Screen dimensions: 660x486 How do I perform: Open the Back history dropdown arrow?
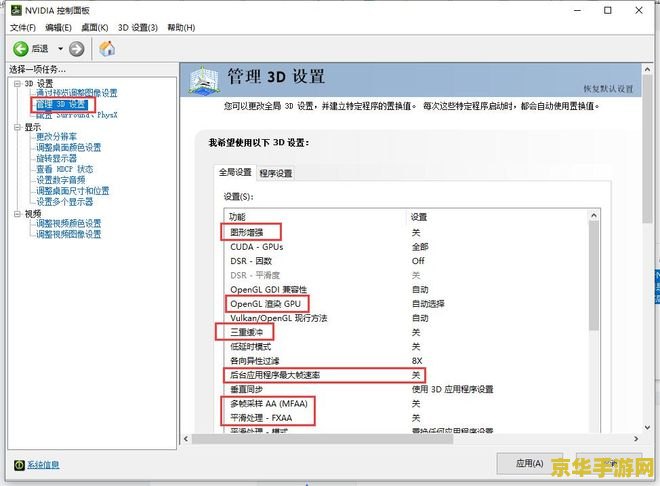(x=60, y=49)
